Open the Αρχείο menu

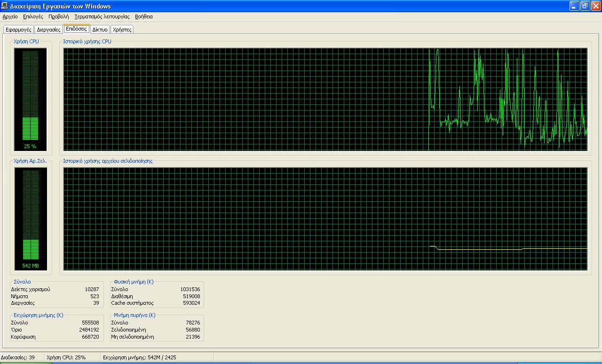coord(10,16)
